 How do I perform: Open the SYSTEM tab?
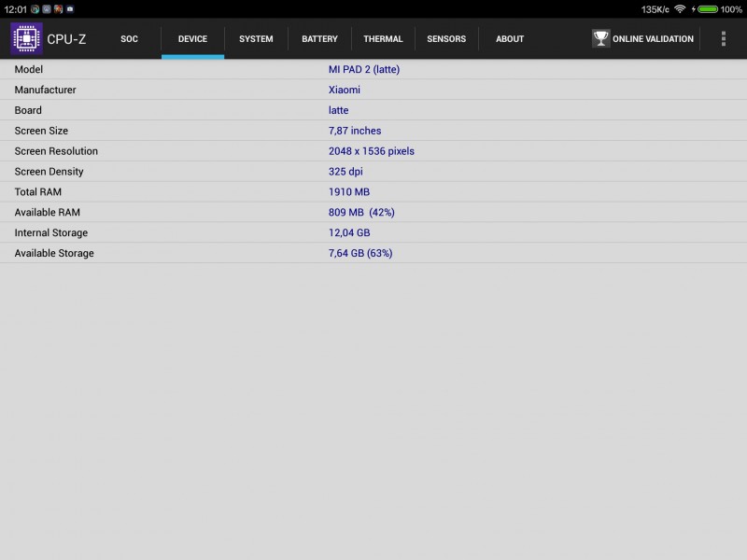tap(256, 39)
